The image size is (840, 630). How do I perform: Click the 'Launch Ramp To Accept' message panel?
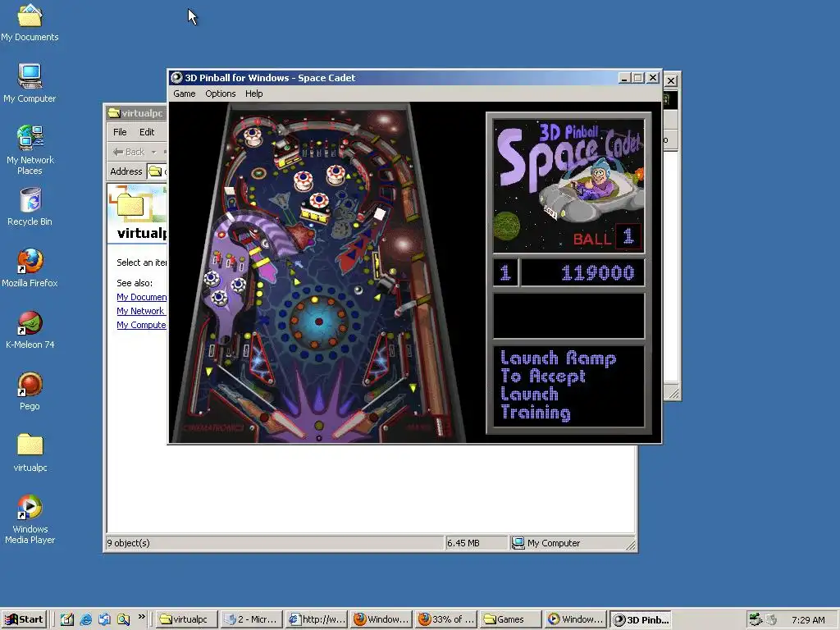(568, 386)
